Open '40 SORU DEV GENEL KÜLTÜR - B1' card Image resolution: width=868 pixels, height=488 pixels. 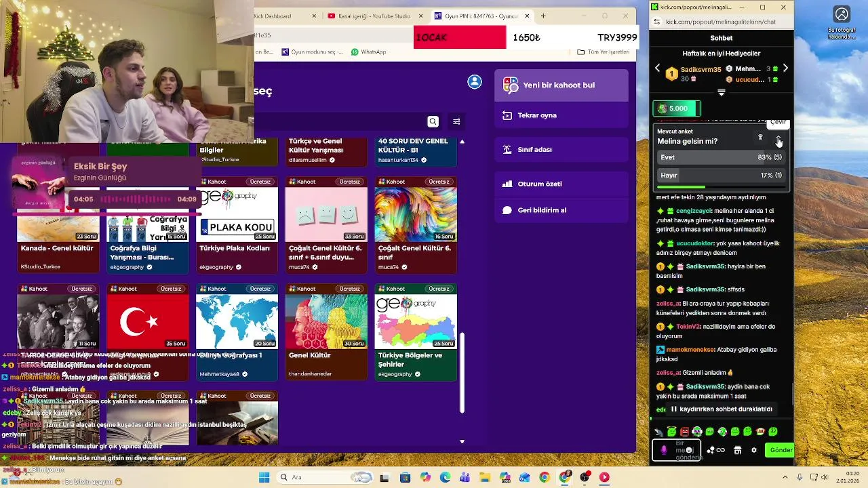click(416, 152)
